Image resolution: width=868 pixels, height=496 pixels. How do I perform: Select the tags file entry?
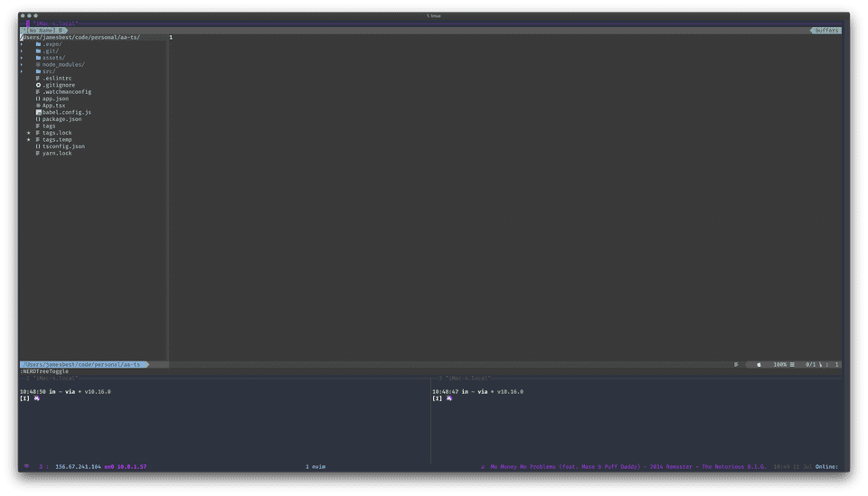(x=49, y=126)
